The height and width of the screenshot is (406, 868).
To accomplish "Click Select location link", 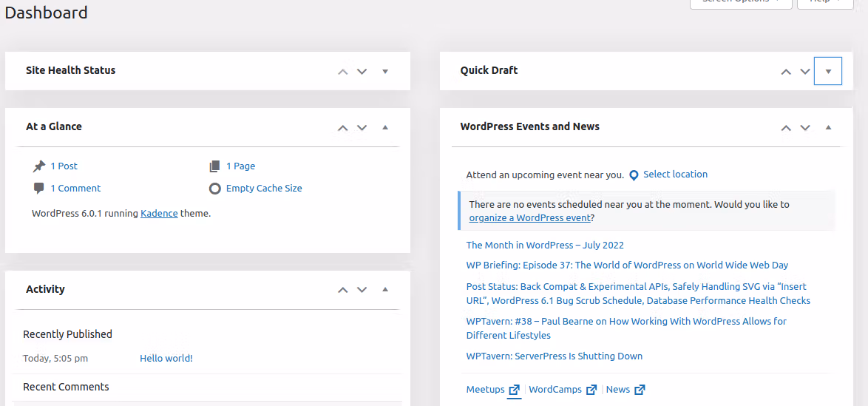I will (x=675, y=175).
